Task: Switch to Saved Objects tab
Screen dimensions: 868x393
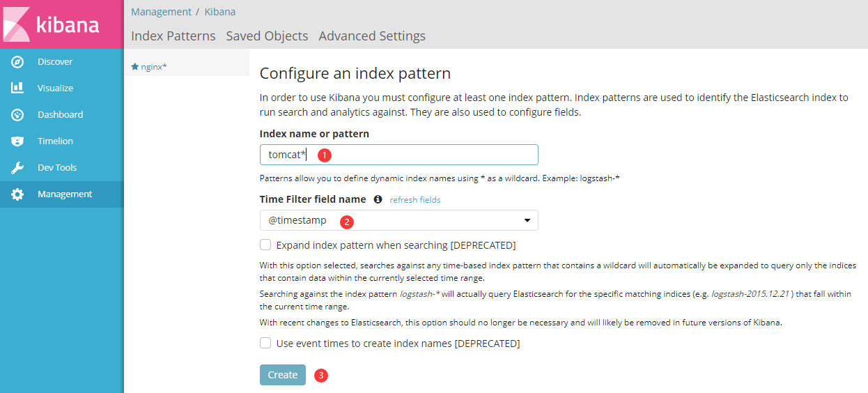Action: click(x=267, y=36)
